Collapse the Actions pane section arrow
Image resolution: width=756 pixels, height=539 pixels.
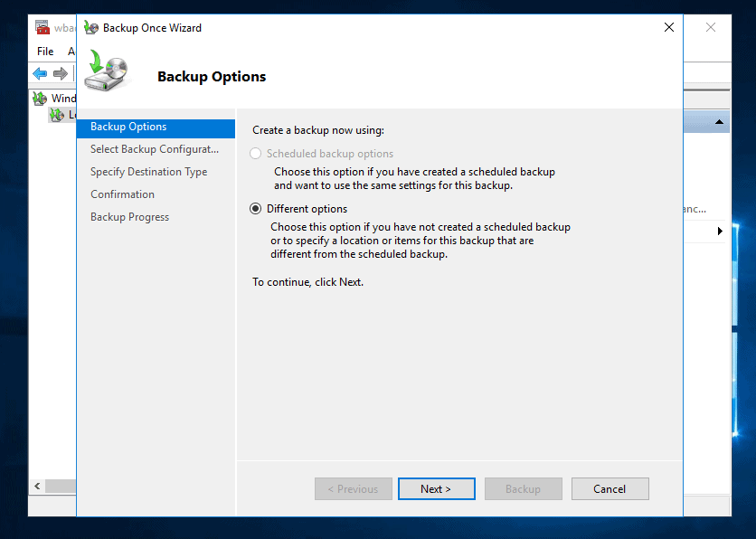click(719, 122)
